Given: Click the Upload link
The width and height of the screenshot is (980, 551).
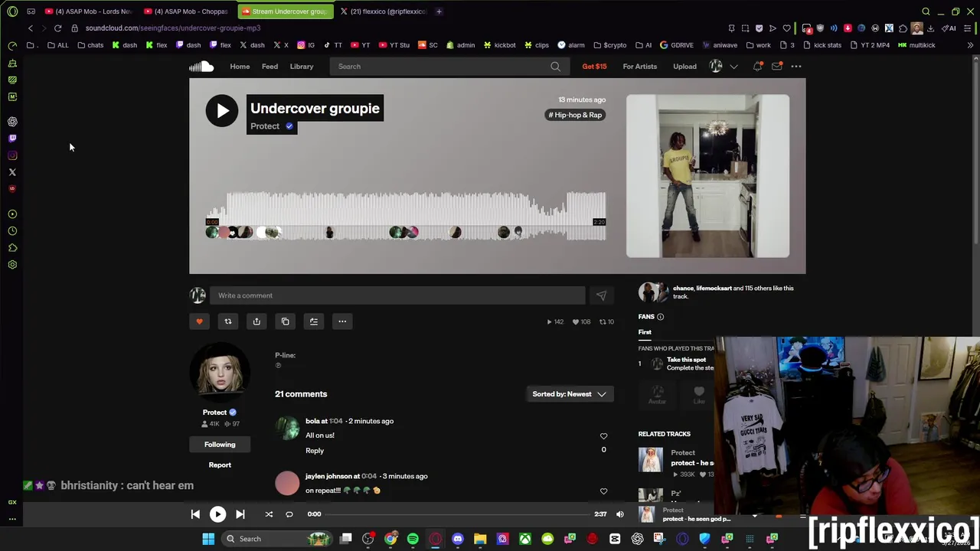Looking at the screenshot, I should tap(684, 67).
